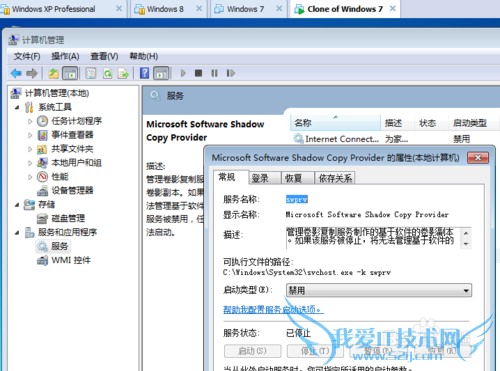Image resolution: width=500 pixels, height=371 pixels.
Task: Switch to the 依存关系 tab
Action: click(335, 178)
